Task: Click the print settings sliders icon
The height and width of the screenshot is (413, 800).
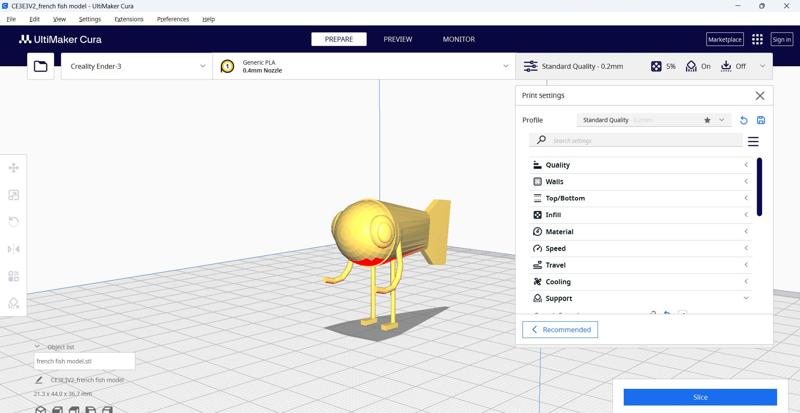Action: click(531, 66)
